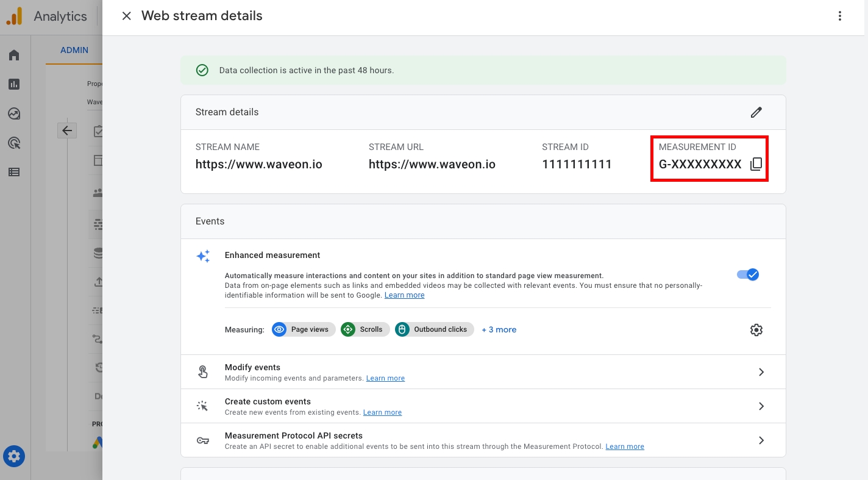Open enhanced measurement settings gear
Screen dimensions: 868x480
click(x=756, y=330)
